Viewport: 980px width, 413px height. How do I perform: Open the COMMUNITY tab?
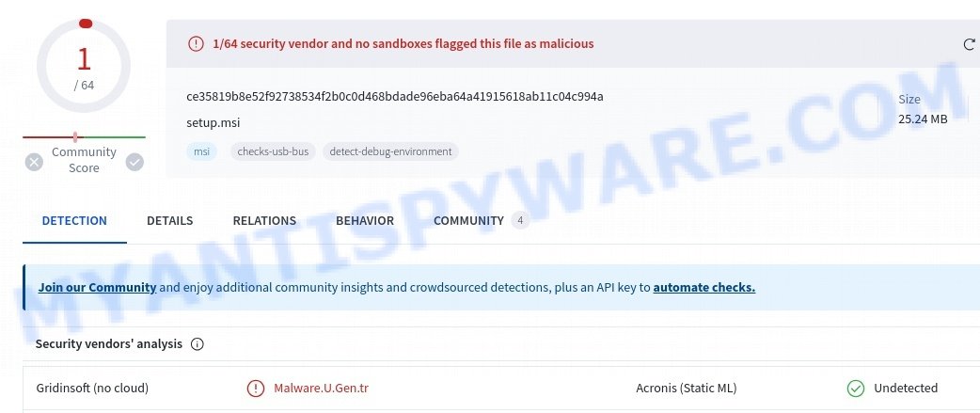[468, 220]
